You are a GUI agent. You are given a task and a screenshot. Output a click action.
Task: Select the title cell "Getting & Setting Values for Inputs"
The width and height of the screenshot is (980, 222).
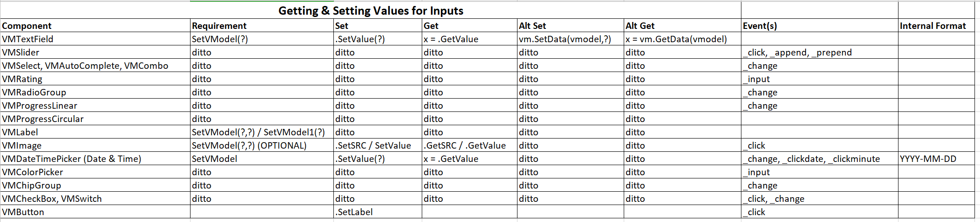370,11
